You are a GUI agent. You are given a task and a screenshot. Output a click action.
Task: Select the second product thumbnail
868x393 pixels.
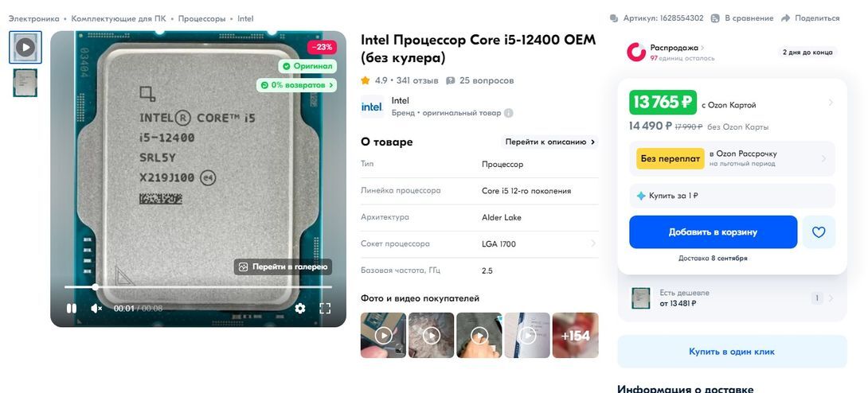click(25, 83)
